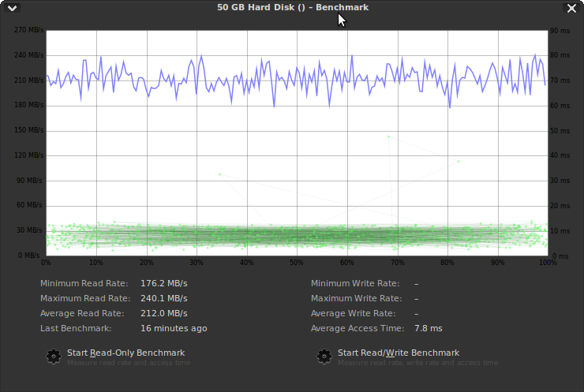Click the 0% mark on the horizontal axis
584x392 pixels.
click(x=46, y=263)
